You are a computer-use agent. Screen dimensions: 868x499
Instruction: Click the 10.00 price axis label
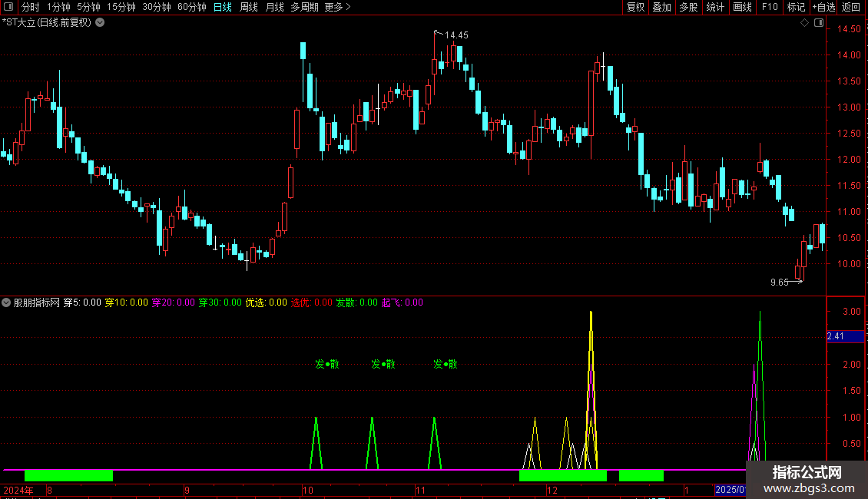[849, 264]
